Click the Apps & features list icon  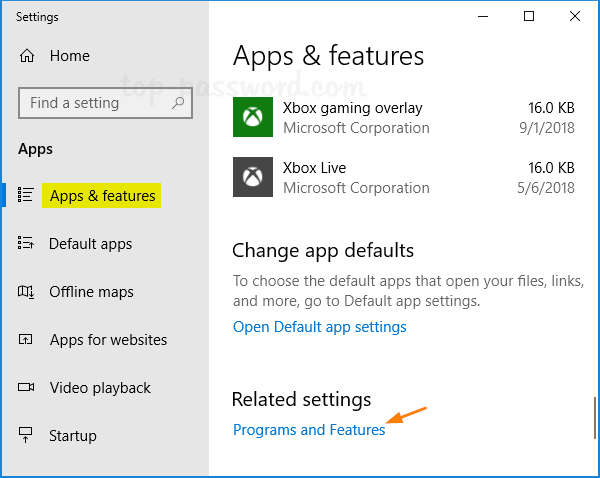[27, 196]
